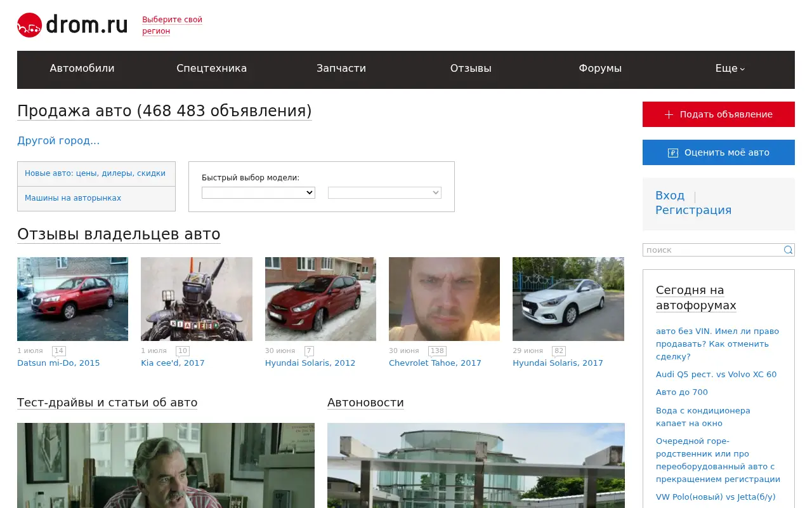The height and width of the screenshot is (508, 812).
Task: Open forum topic Авто до 700
Action: [682, 392]
